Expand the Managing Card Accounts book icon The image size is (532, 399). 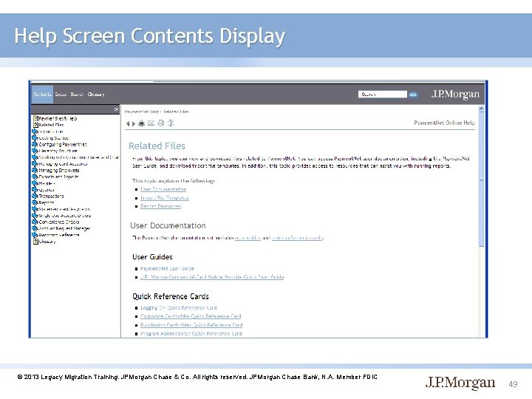tap(35, 163)
